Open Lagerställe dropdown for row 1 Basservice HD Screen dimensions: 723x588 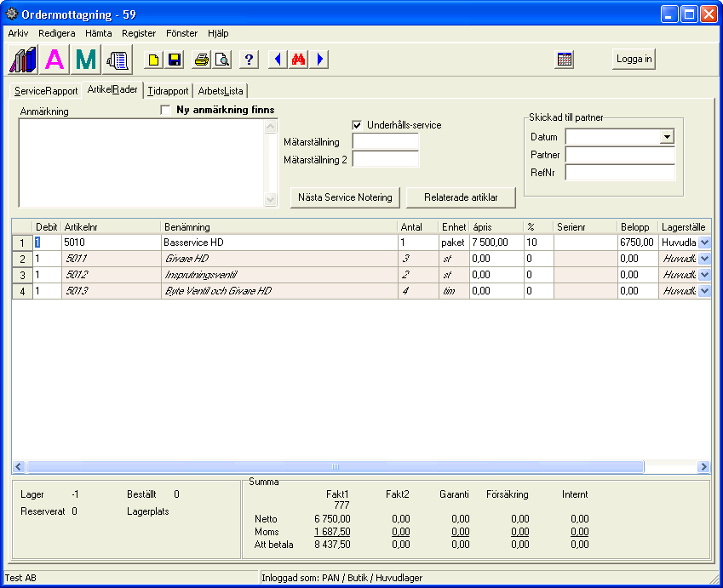click(703, 243)
